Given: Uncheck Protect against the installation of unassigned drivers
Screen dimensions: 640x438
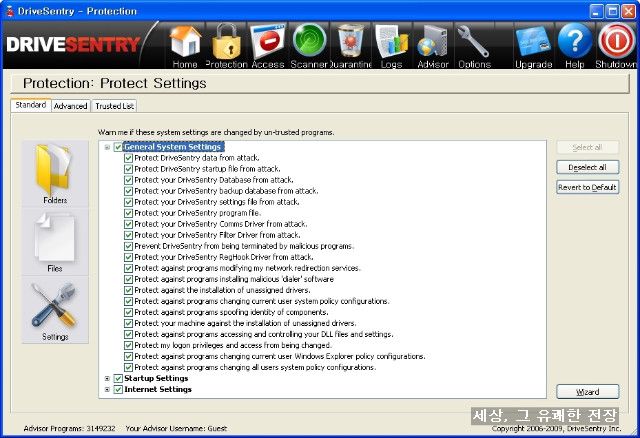Looking at the screenshot, I should [128, 290].
